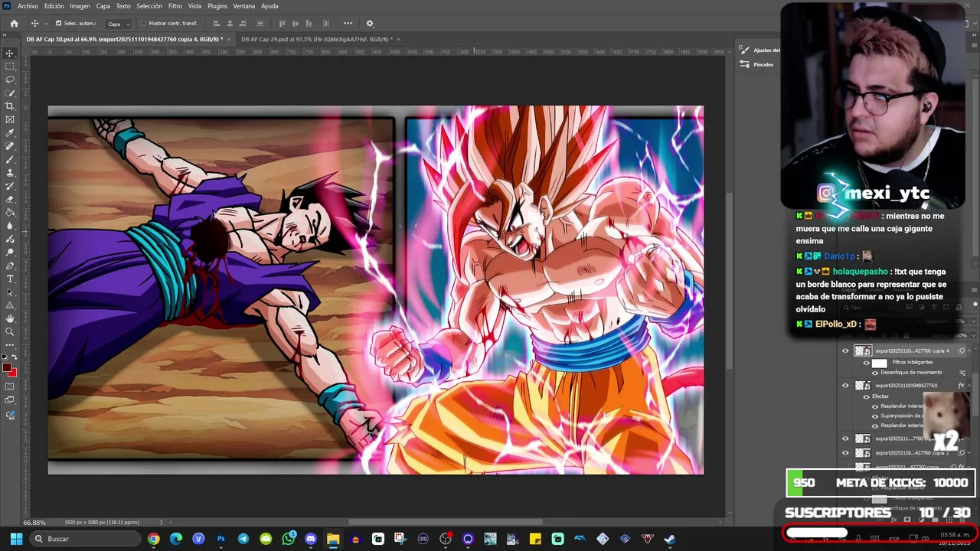Open the Edit Toolbar three-dots menu

[10, 345]
